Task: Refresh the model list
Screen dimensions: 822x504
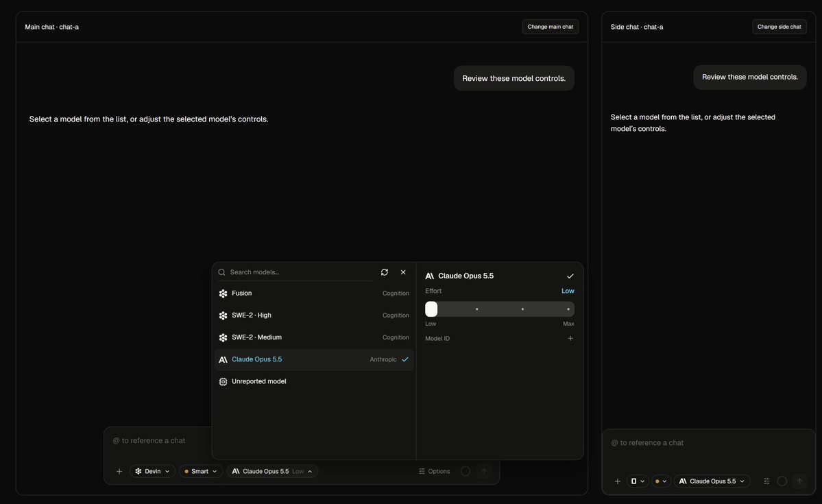Action: (385, 272)
